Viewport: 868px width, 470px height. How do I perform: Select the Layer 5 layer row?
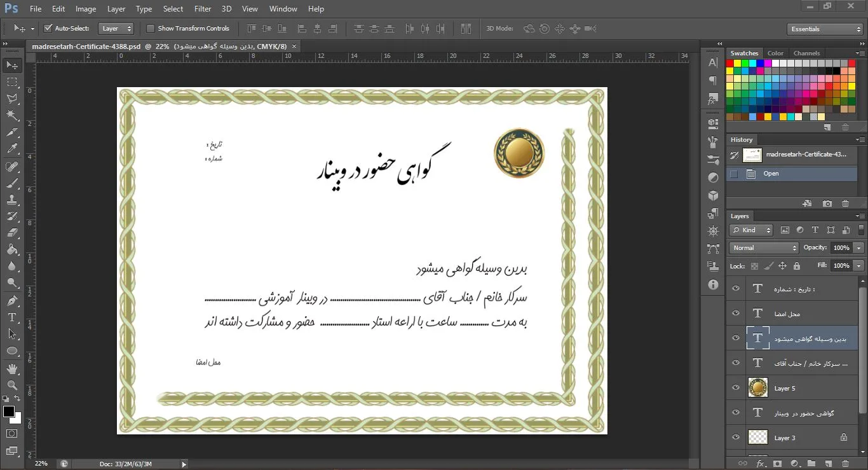pyautogui.click(x=792, y=388)
